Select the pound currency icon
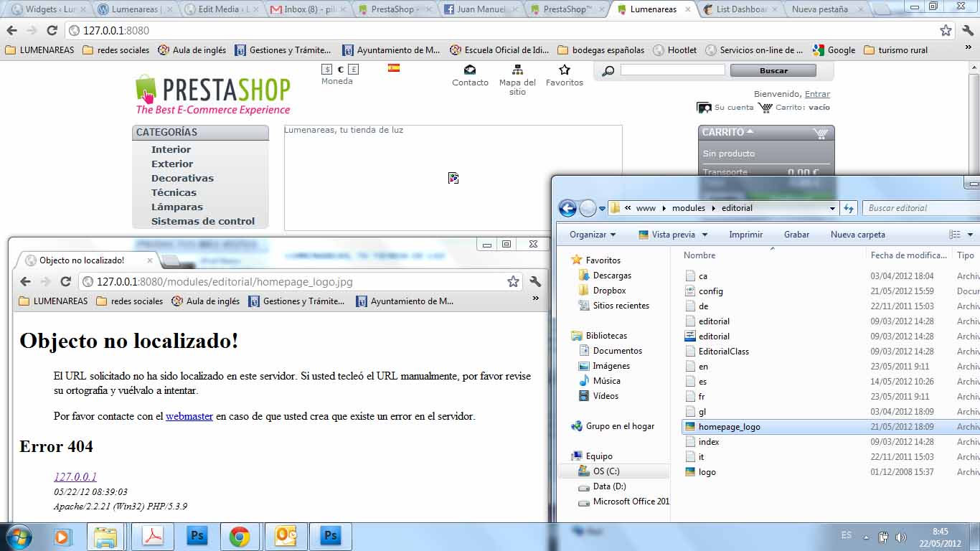 353,70
